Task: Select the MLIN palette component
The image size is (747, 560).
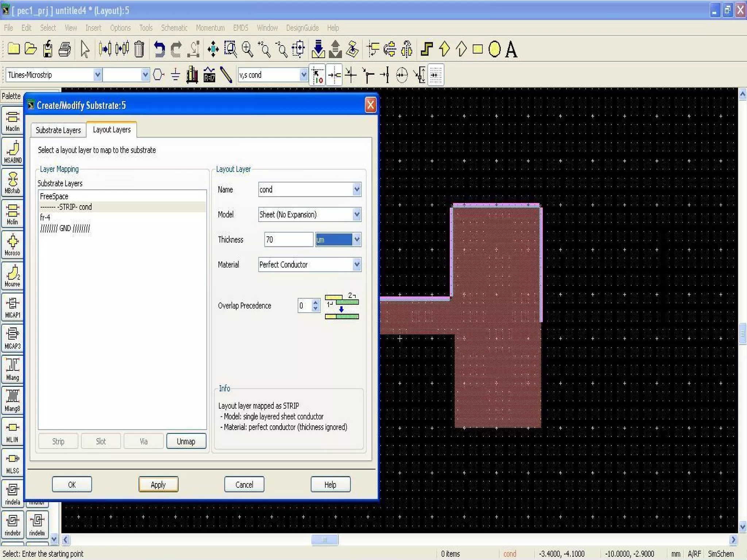Action: [12, 432]
